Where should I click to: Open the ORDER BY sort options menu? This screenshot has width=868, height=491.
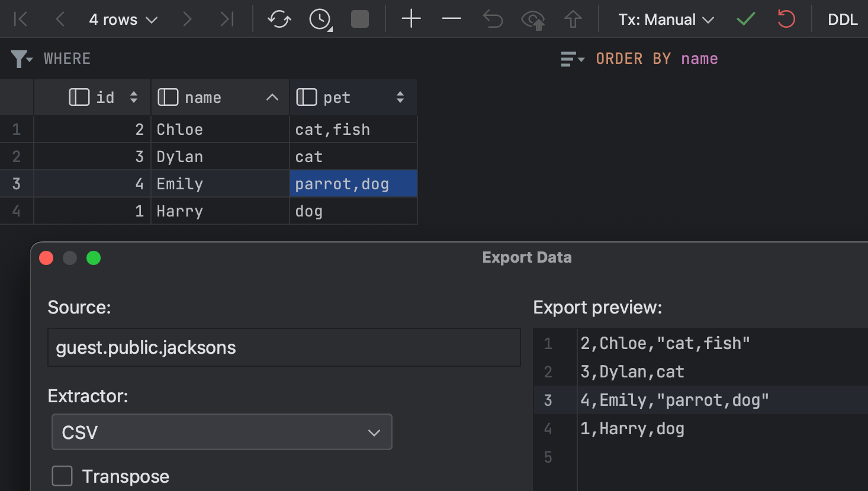point(571,58)
